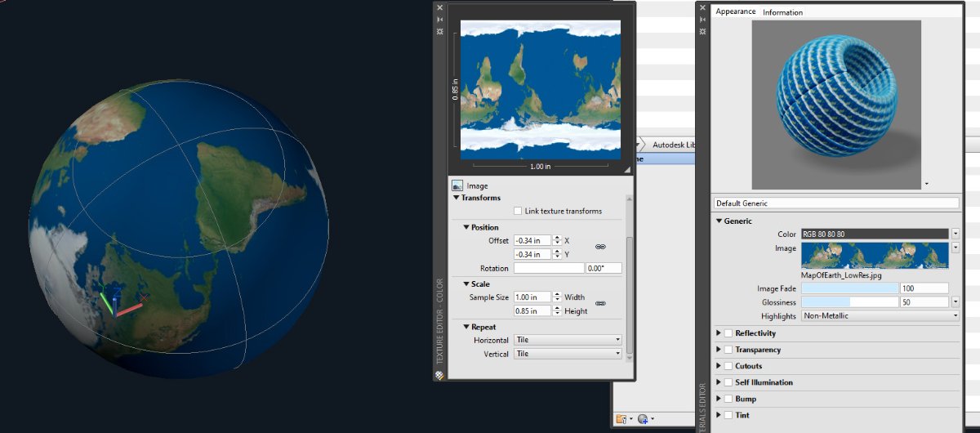Image resolution: width=980 pixels, height=433 pixels.
Task: Click the Rotation angle value field
Action: (x=603, y=268)
